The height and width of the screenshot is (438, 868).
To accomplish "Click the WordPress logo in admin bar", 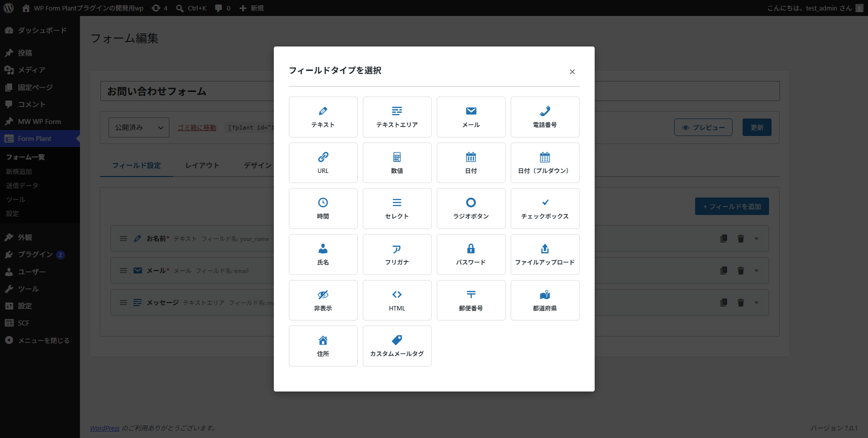I will coord(8,8).
